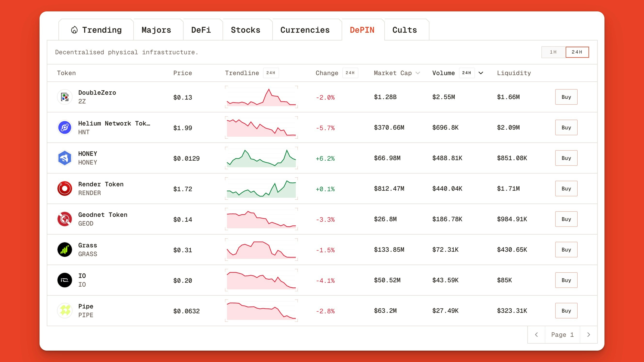
Task: Go to previous page arrow
Action: point(536,335)
